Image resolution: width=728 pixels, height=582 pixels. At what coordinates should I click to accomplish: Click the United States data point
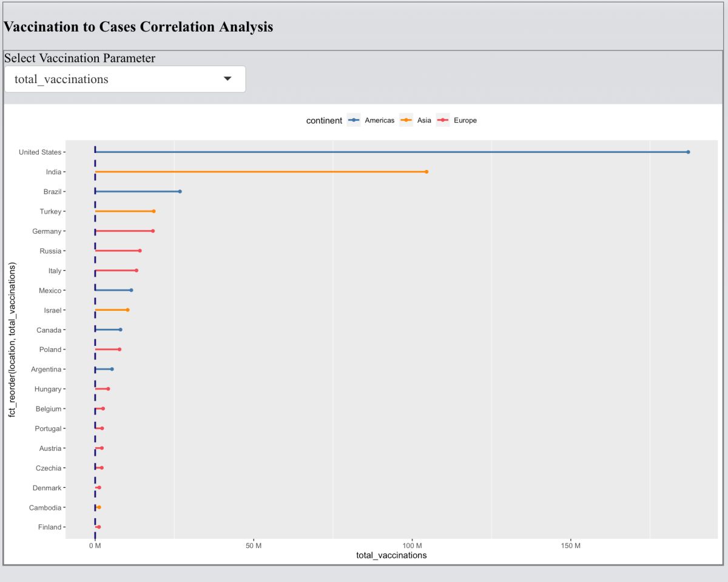pyautogui.click(x=688, y=152)
